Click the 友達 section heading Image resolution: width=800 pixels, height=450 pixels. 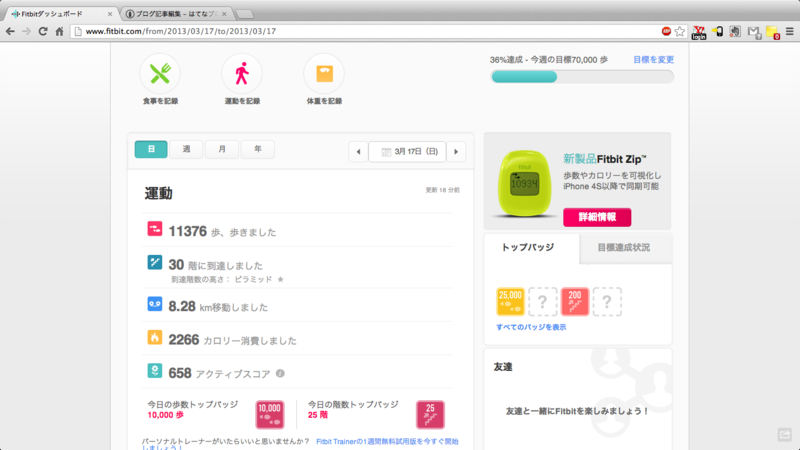(x=503, y=367)
